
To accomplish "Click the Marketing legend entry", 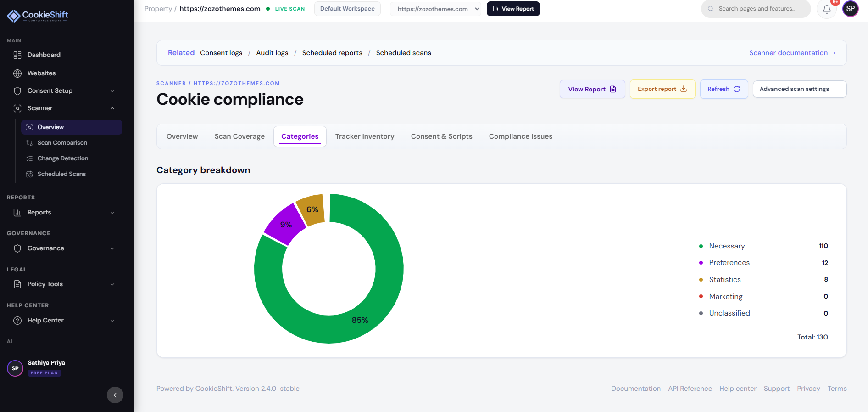I will (763, 297).
